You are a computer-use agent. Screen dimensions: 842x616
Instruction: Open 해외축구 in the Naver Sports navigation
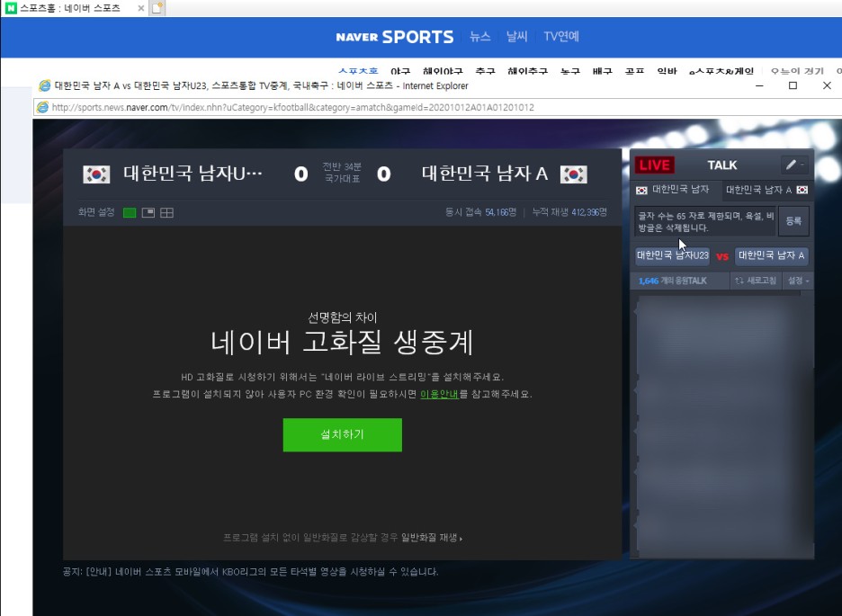click(x=527, y=71)
